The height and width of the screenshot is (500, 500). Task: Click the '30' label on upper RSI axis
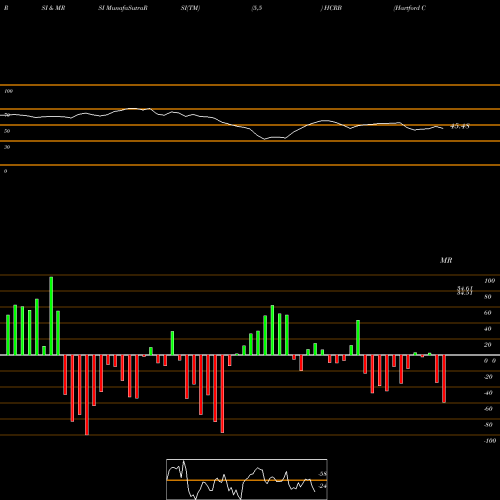click(7, 147)
